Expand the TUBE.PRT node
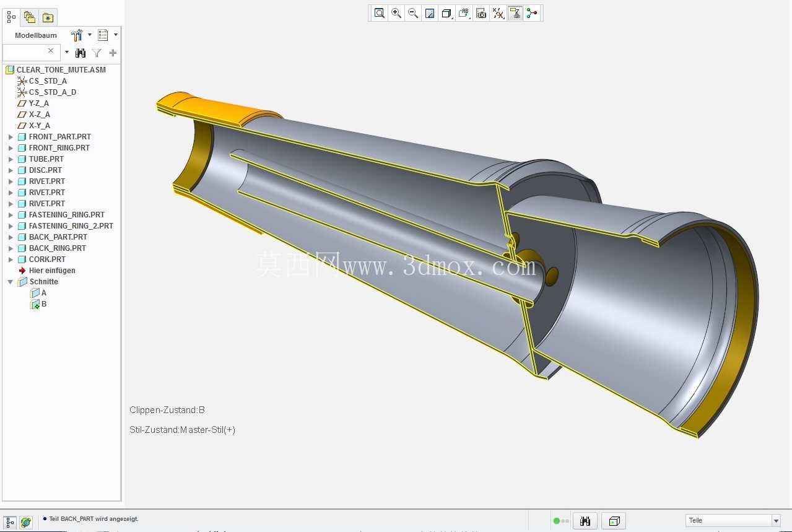Screen dimensions: 792x532 [11, 159]
